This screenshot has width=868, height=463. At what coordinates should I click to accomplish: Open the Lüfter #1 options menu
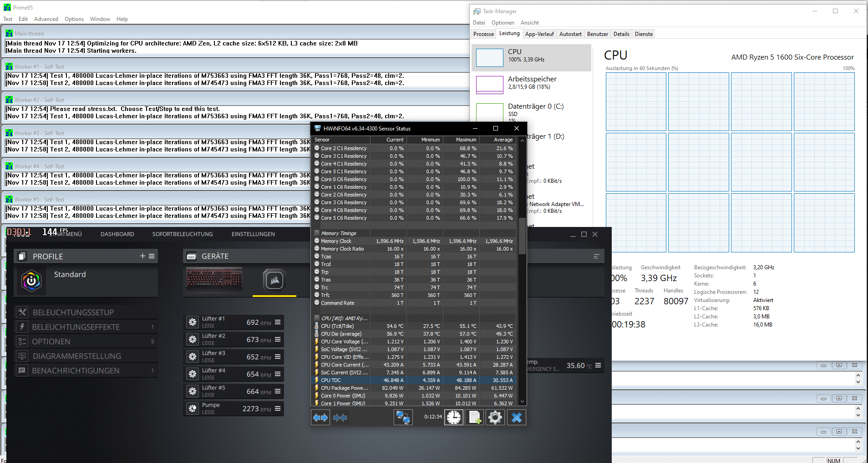(278, 322)
